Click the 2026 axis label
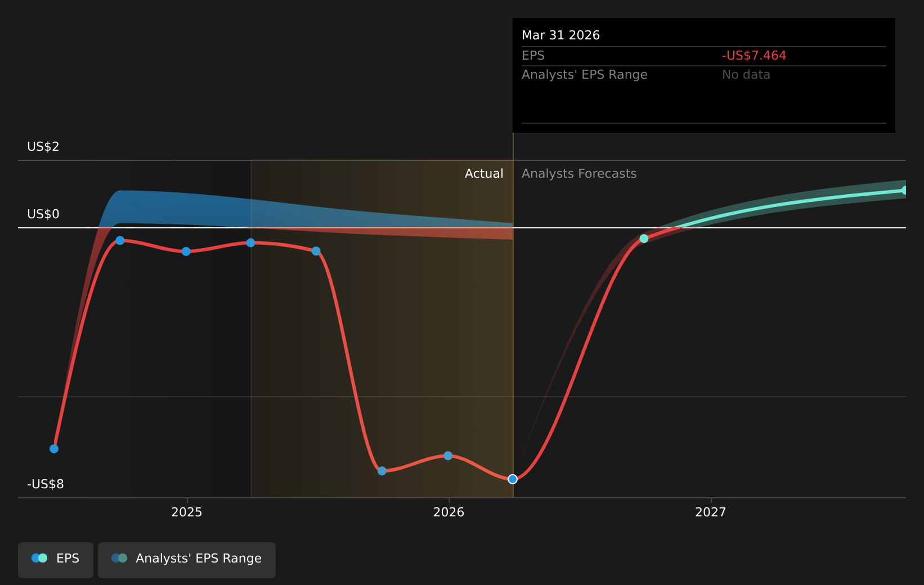924x585 pixels. [448, 512]
